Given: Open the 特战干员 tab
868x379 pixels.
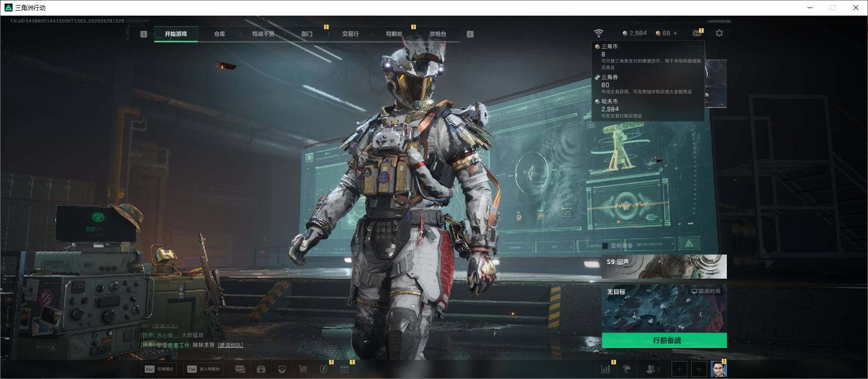Looking at the screenshot, I should tap(263, 34).
